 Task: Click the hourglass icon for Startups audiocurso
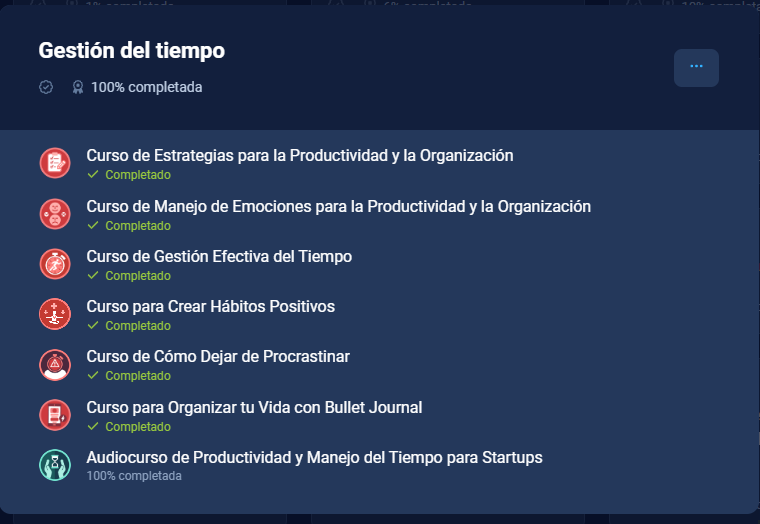[55, 465]
